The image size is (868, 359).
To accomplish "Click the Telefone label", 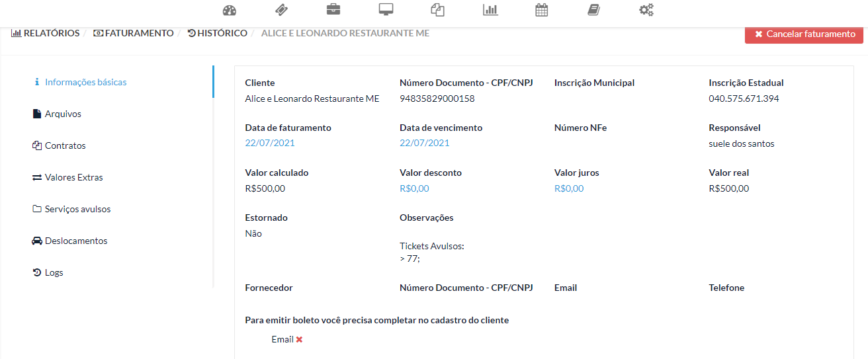I will coord(726,288).
